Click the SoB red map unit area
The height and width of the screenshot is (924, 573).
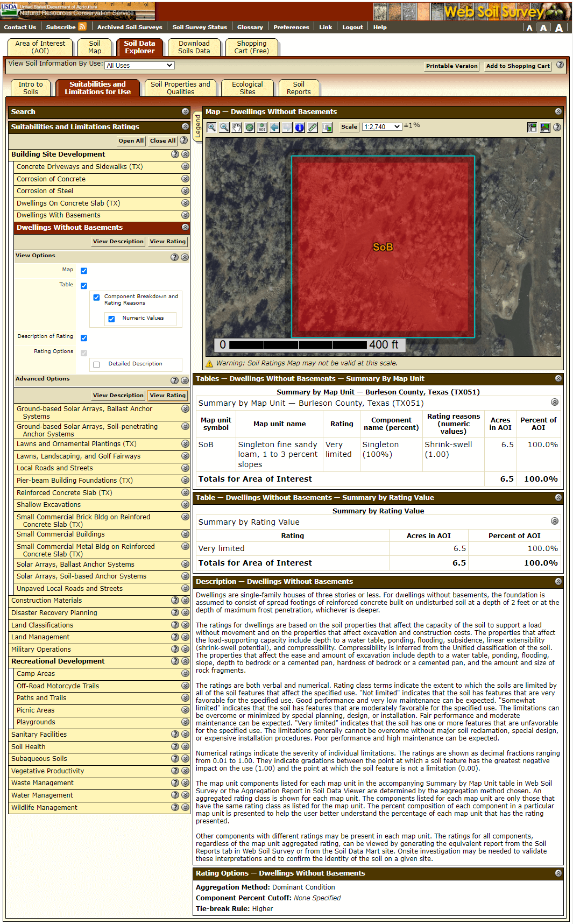tap(383, 247)
